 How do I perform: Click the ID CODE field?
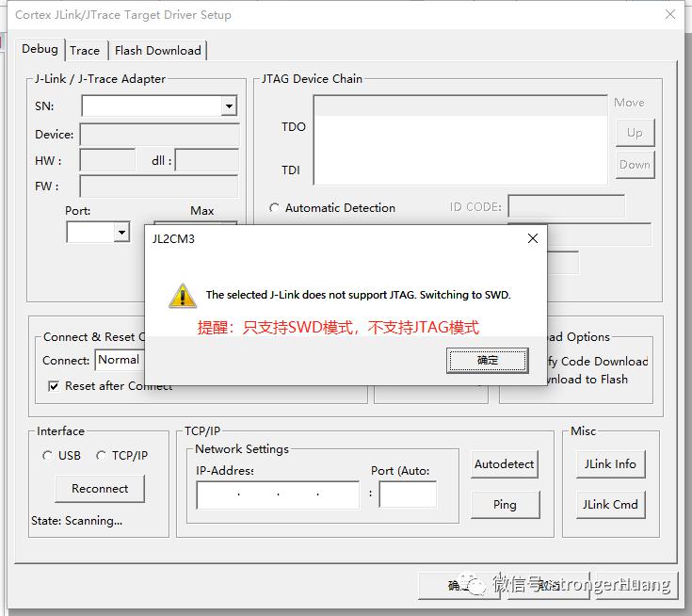(x=566, y=206)
